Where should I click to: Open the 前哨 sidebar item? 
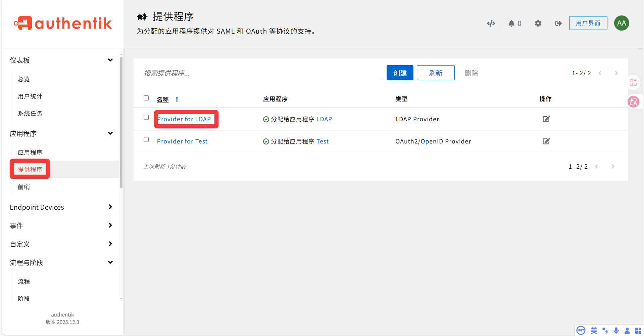tap(24, 187)
